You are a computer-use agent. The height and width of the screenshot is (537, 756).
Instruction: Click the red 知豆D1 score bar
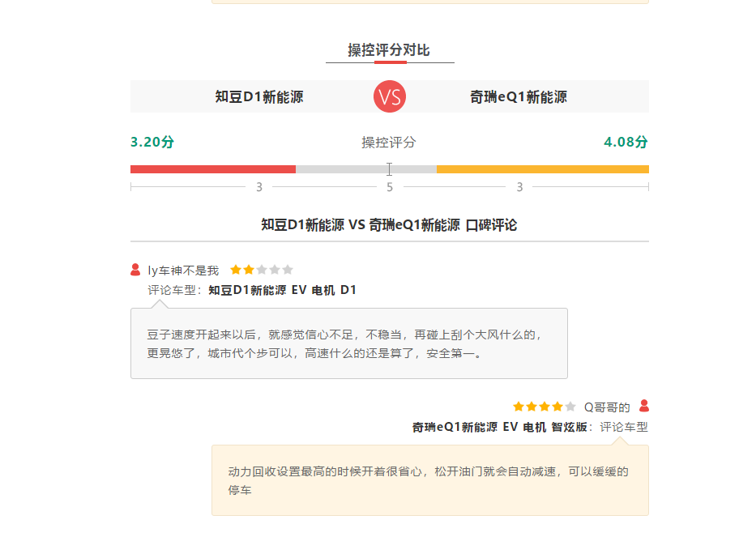(213, 169)
